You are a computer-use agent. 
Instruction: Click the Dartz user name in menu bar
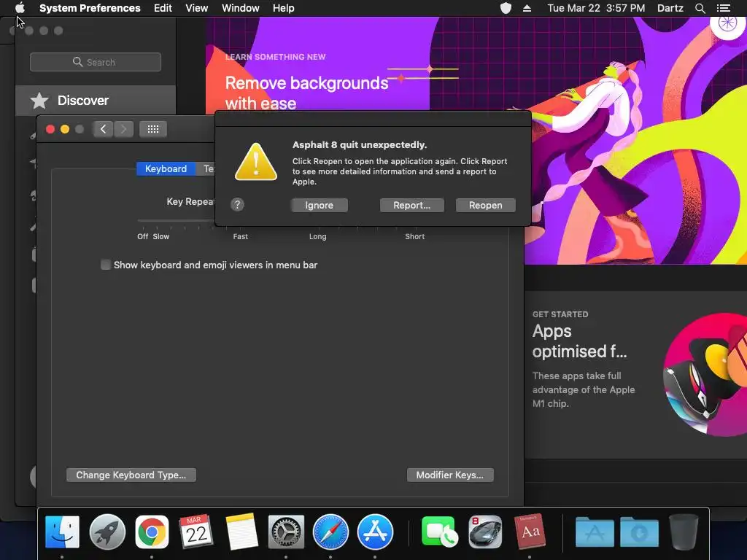[670, 8]
